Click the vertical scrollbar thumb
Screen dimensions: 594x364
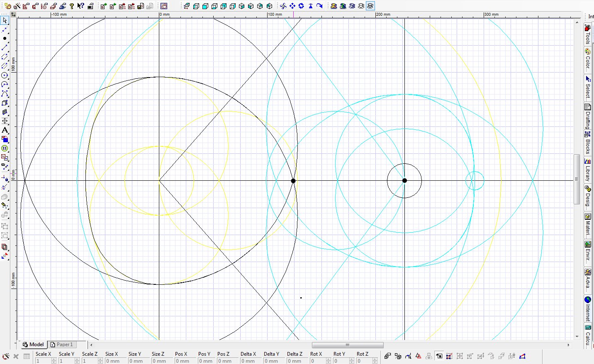coord(577,179)
